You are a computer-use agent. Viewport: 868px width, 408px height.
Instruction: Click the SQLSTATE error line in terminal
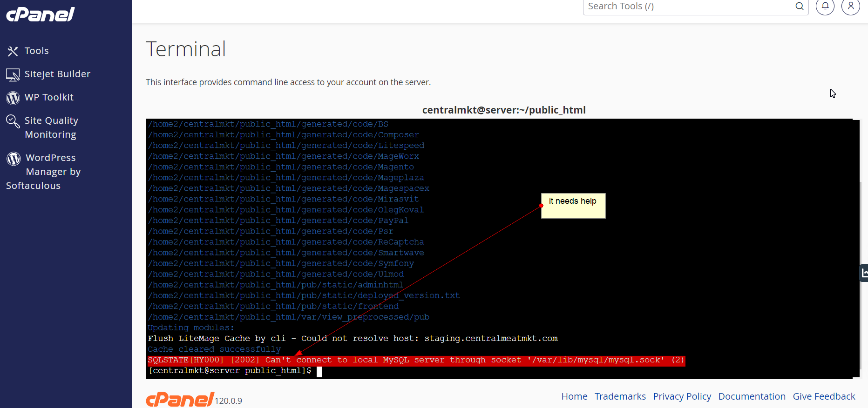(x=416, y=360)
